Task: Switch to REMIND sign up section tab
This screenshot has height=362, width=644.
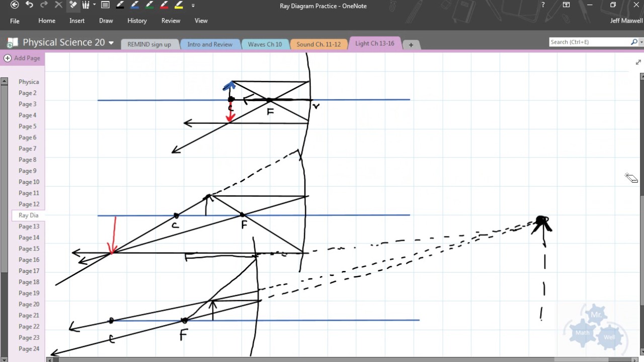Action: tap(149, 44)
